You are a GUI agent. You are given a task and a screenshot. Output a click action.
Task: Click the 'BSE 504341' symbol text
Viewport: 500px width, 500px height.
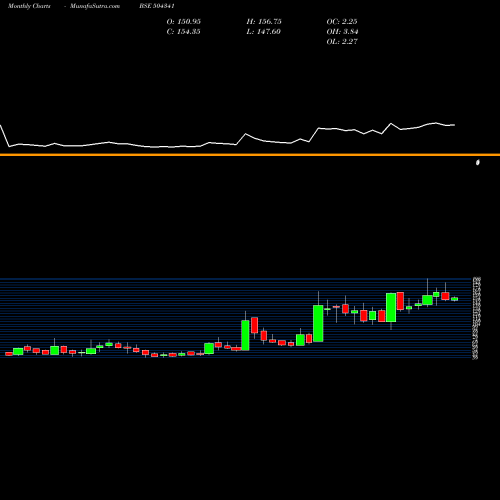(157, 6)
